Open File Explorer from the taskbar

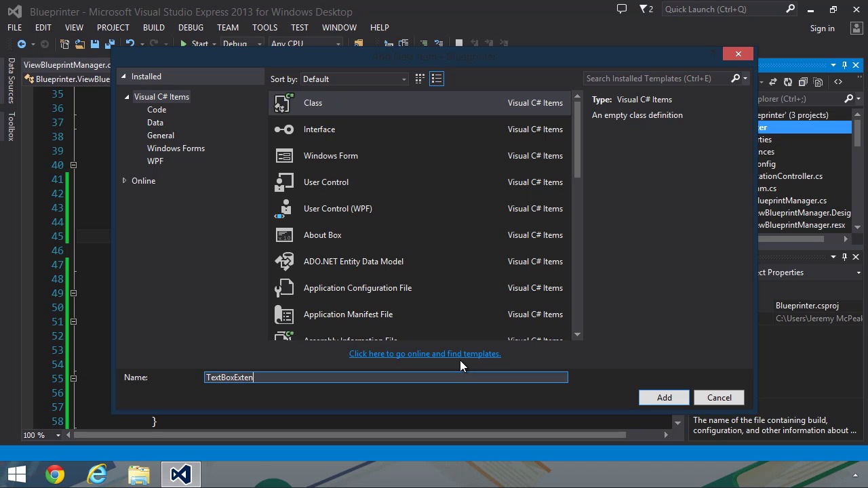click(x=139, y=474)
